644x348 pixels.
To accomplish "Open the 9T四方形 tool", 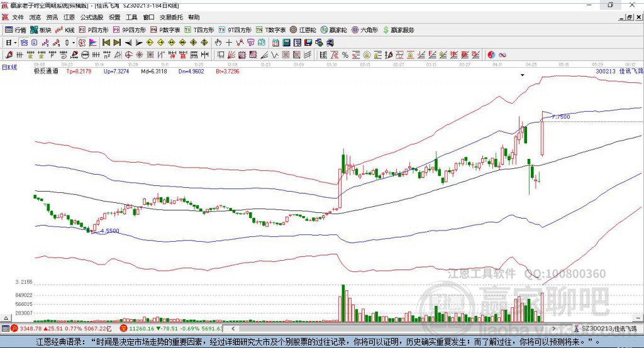I will pyautogui.click(x=235, y=30).
